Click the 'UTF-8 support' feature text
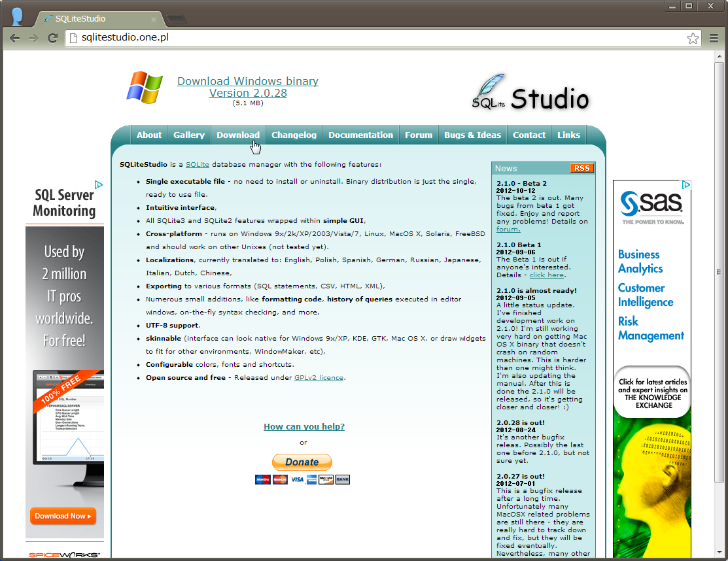 [x=172, y=325]
